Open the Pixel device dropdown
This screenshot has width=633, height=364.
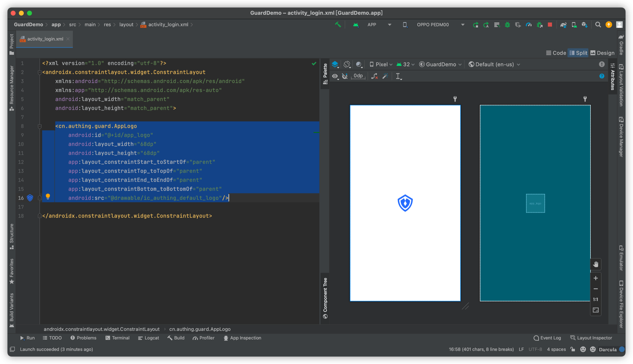(x=381, y=65)
